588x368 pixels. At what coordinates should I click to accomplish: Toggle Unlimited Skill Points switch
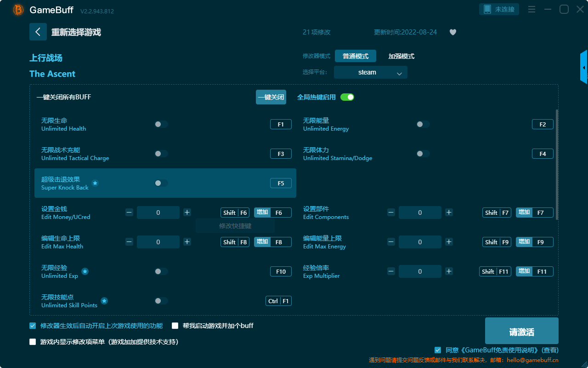pyautogui.click(x=161, y=301)
